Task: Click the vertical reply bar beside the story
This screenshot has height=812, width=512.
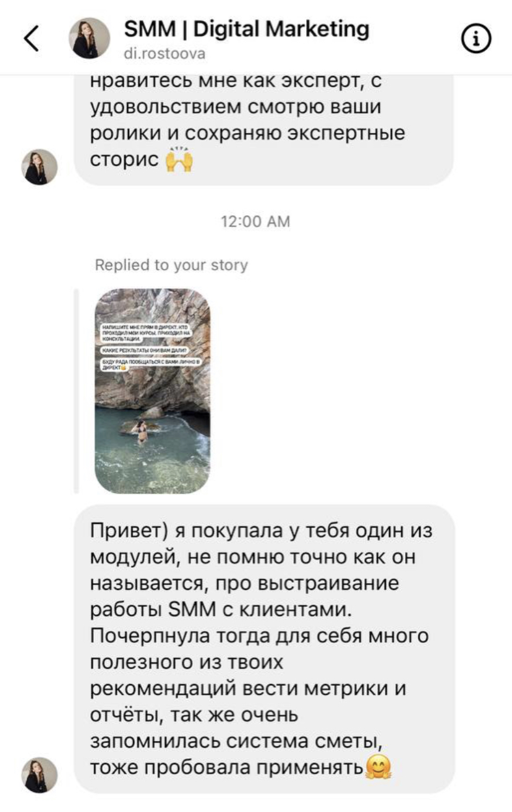Action: (x=76, y=390)
